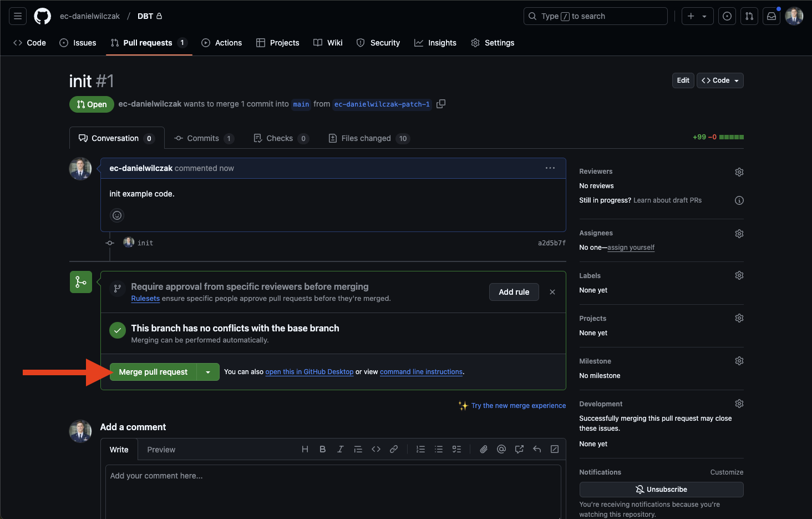The height and width of the screenshot is (519, 812).
Task: Open the Wiki tab
Action: click(328, 43)
